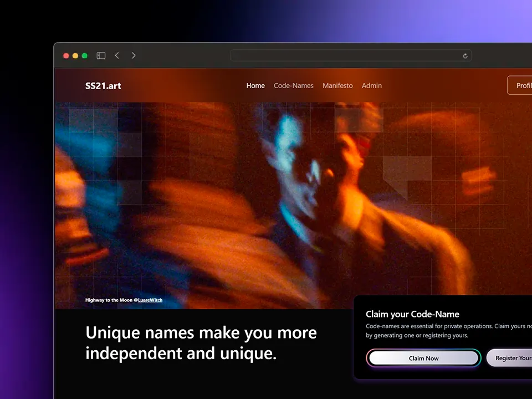532x399 pixels.
Task: Open the Code-Names page
Action: 294,85
